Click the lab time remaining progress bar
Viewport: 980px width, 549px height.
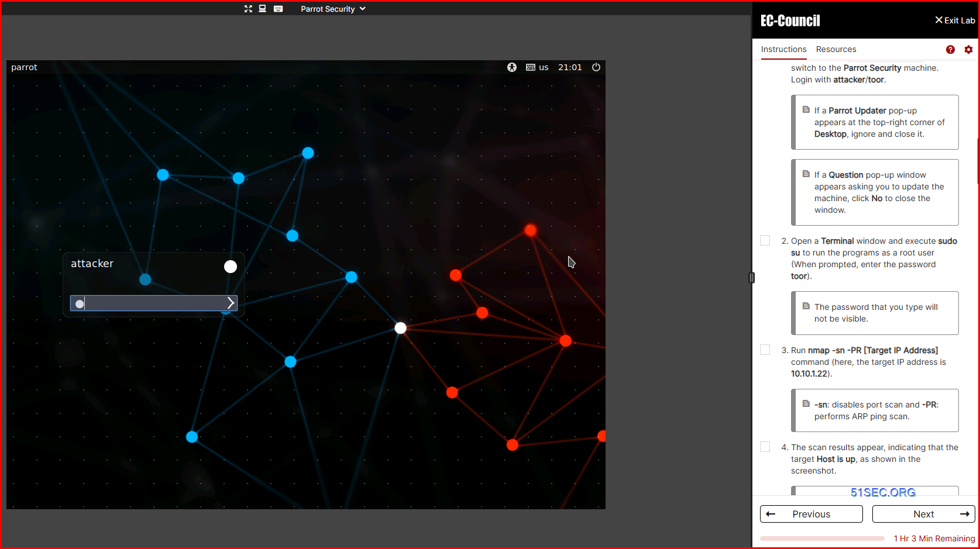pos(822,538)
